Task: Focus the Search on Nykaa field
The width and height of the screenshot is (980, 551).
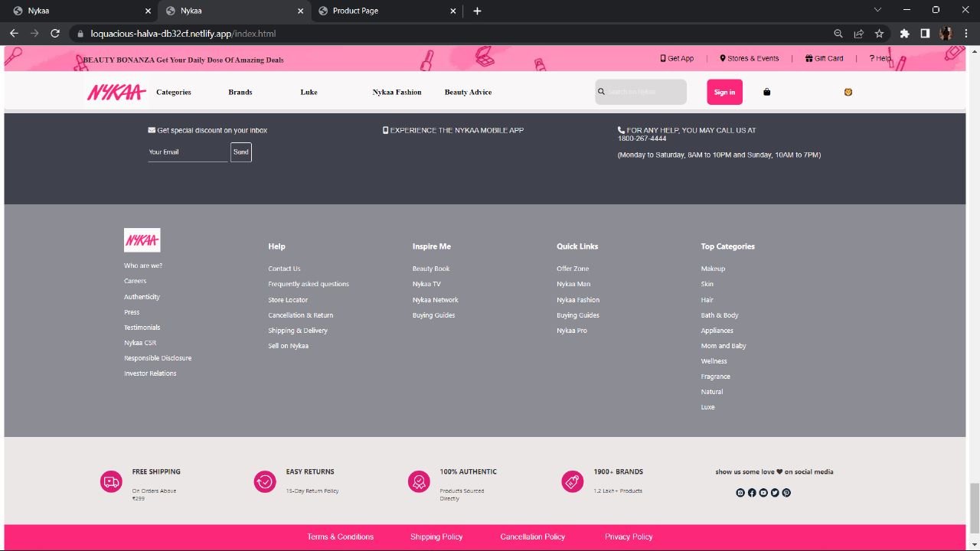Action: [x=641, y=92]
